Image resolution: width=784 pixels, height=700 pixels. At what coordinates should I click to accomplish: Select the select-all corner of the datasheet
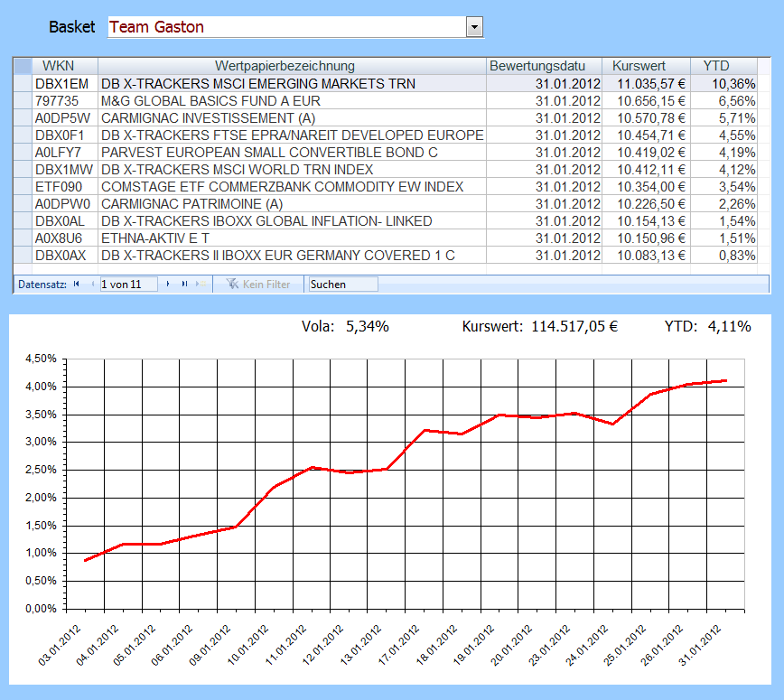click(x=23, y=66)
